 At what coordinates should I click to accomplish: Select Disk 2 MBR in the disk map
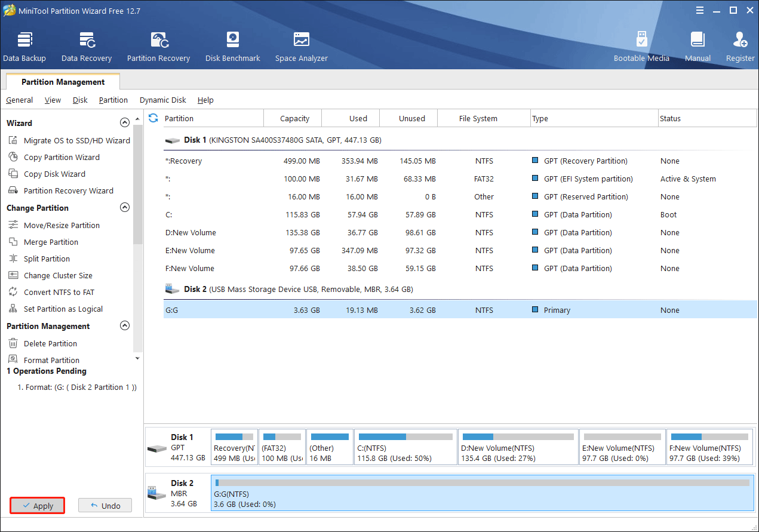pos(177,493)
